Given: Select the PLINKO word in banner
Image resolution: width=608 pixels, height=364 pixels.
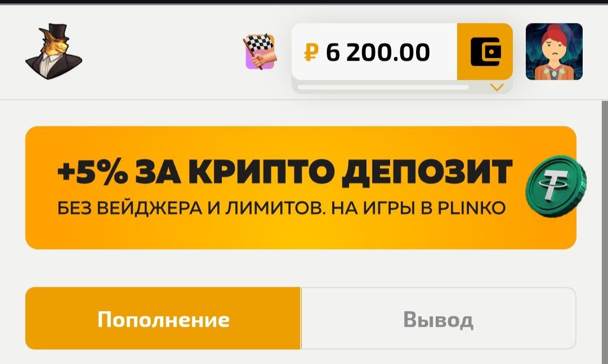Looking at the screenshot, I should click(472, 209).
